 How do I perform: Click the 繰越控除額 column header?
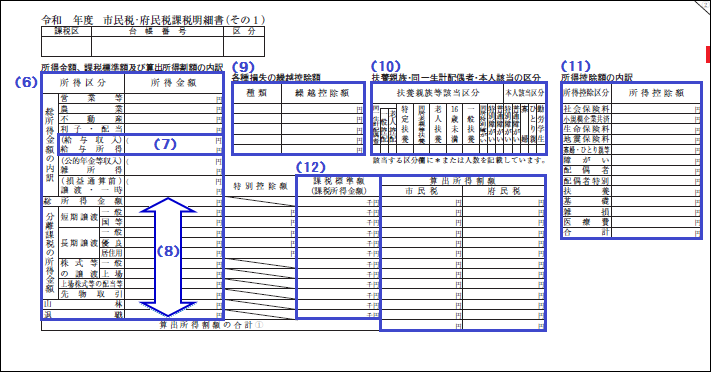(322, 93)
